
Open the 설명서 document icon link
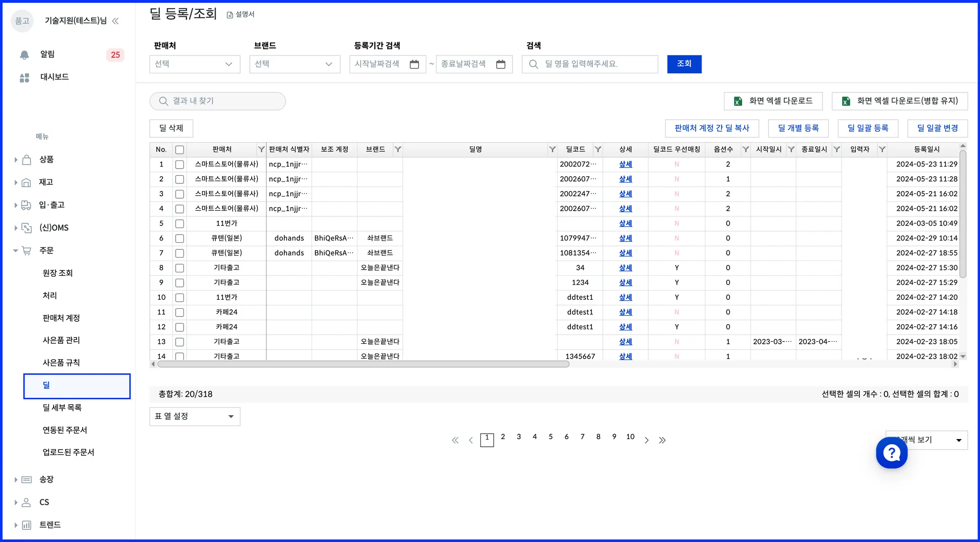(x=230, y=15)
